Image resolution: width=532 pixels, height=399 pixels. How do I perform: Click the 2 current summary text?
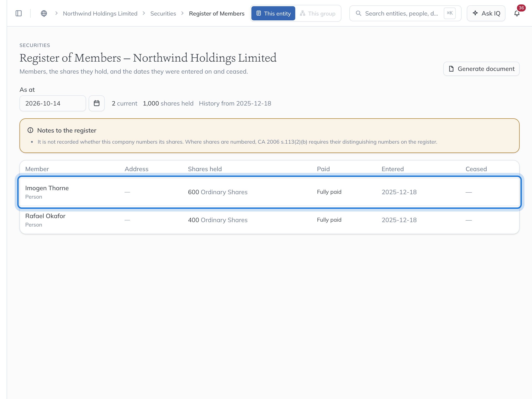tap(124, 104)
